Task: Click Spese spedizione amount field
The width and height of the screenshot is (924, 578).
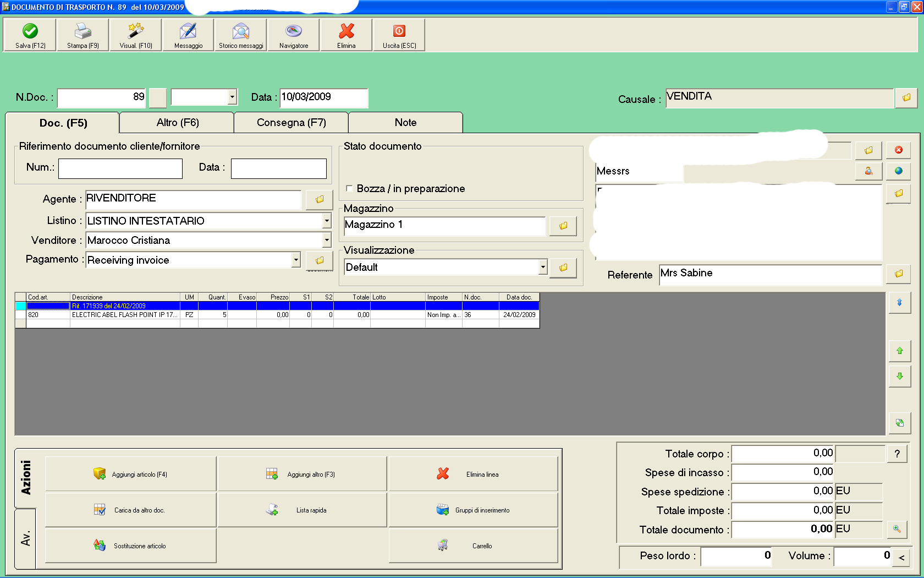Action: (783, 492)
